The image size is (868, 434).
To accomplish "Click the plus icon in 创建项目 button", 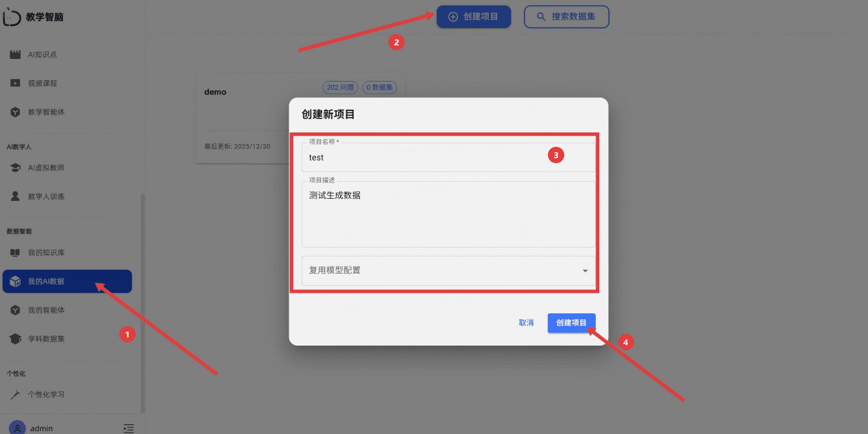I will 453,16.
